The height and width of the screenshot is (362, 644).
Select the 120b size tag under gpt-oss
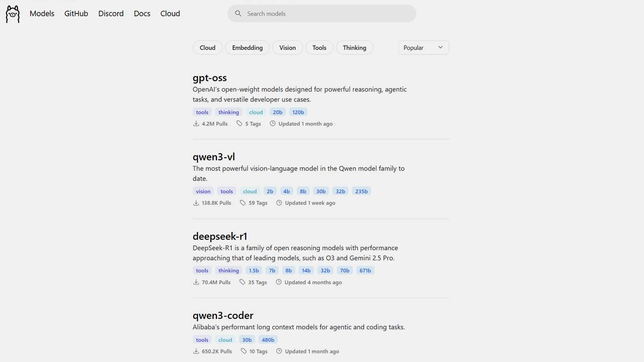298,112
